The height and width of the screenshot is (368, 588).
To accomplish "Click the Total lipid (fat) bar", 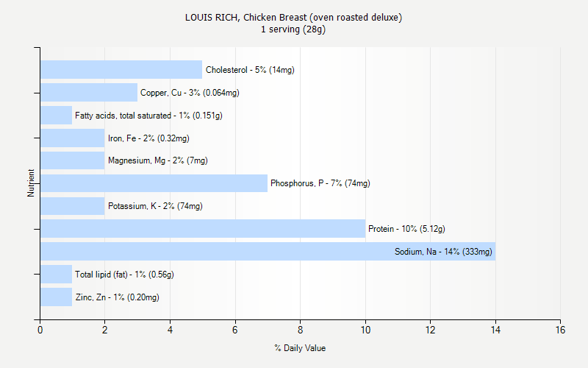I will tap(56, 275).
